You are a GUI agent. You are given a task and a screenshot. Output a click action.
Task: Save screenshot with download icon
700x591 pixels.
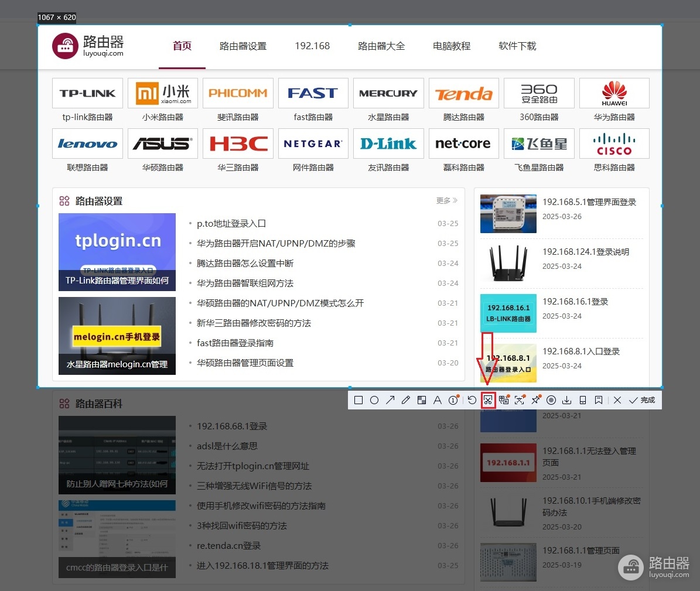(567, 400)
